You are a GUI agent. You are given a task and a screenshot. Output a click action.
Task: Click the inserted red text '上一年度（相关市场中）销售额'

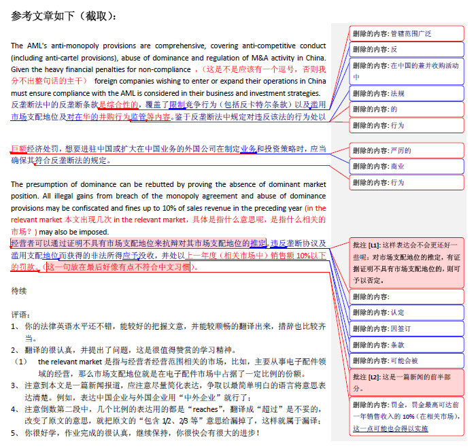tap(240, 256)
